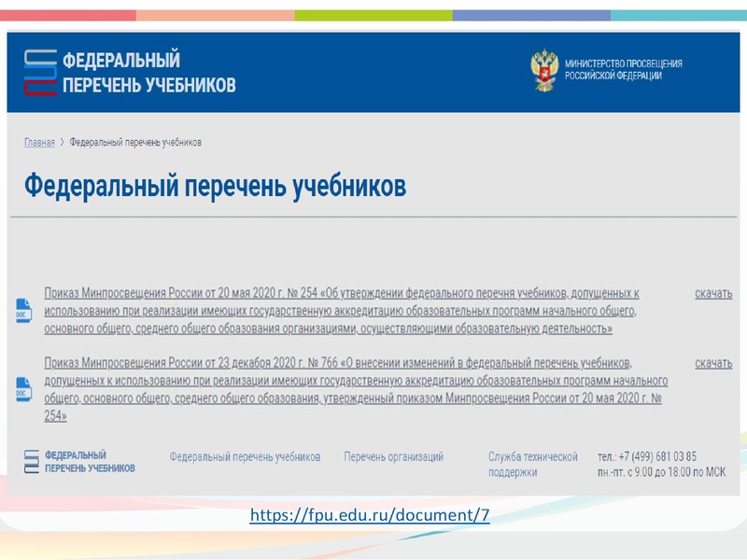747x560 pixels.
Task: Open Служба технической поддержки from the footer
Action: point(532,464)
